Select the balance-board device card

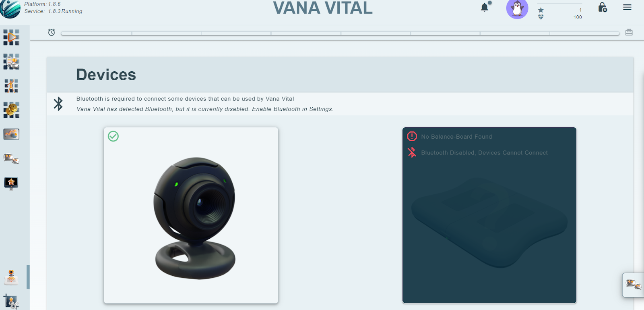pos(489,215)
